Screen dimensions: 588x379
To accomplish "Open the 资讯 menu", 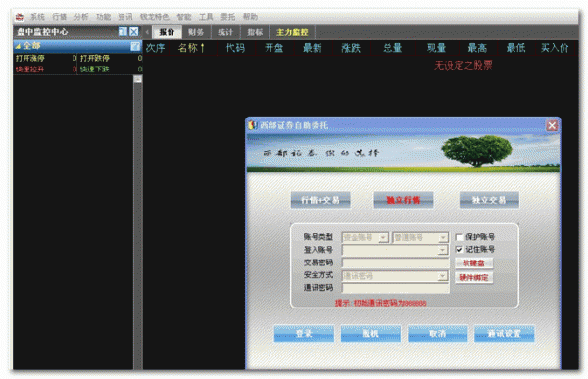I will [x=125, y=17].
